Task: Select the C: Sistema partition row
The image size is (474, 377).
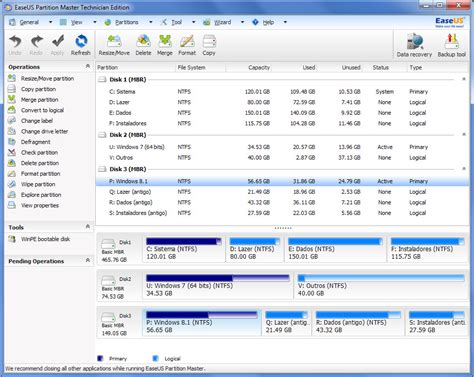Action: click(x=282, y=92)
